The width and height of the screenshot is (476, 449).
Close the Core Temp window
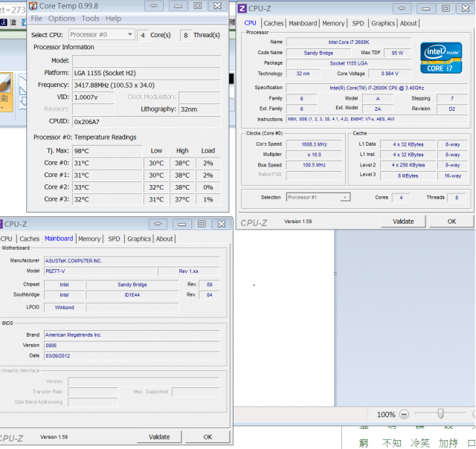[217, 6]
